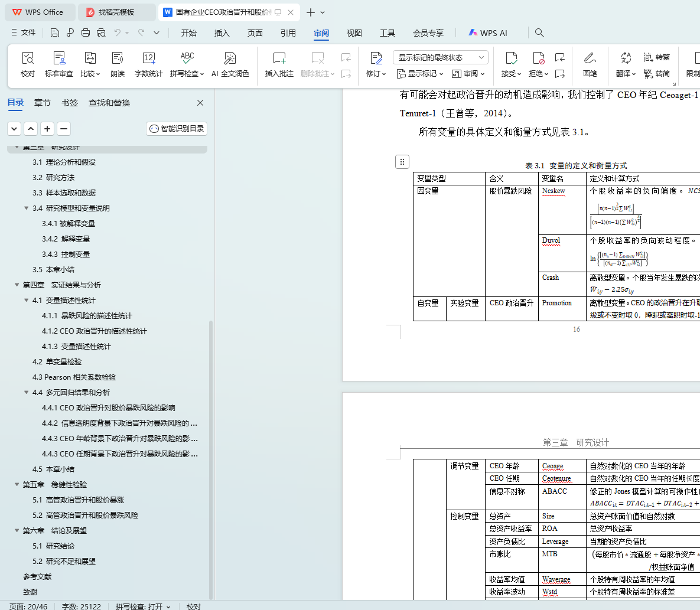
Task: Open the 审阅 reviewing pane dropdown
Action: pyautogui.click(x=468, y=74)
